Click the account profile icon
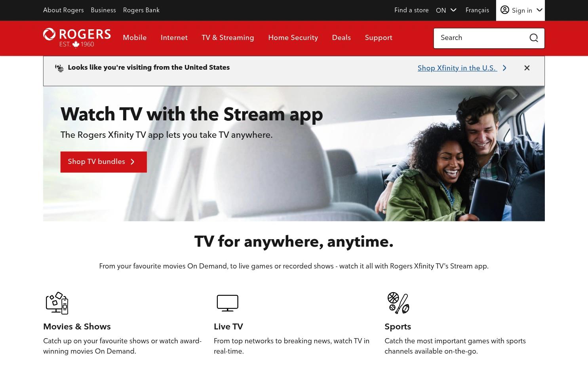The image size is (588, 392). (x=505, y=10)
